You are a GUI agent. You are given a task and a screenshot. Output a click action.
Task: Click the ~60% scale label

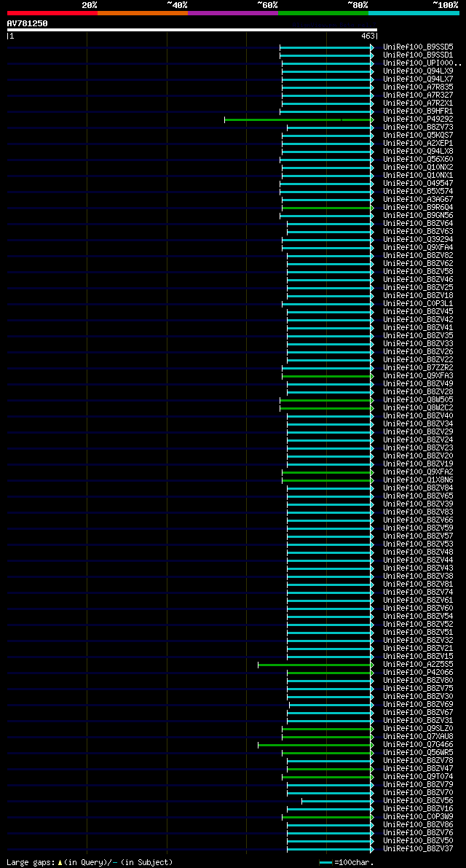[267, 5]
